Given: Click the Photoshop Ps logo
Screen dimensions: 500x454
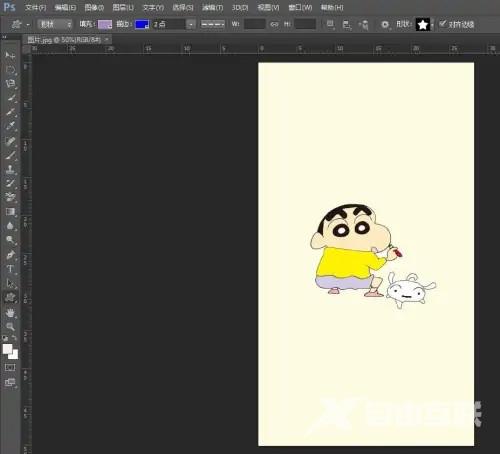Looking at the screenshot, I should 9,7.
